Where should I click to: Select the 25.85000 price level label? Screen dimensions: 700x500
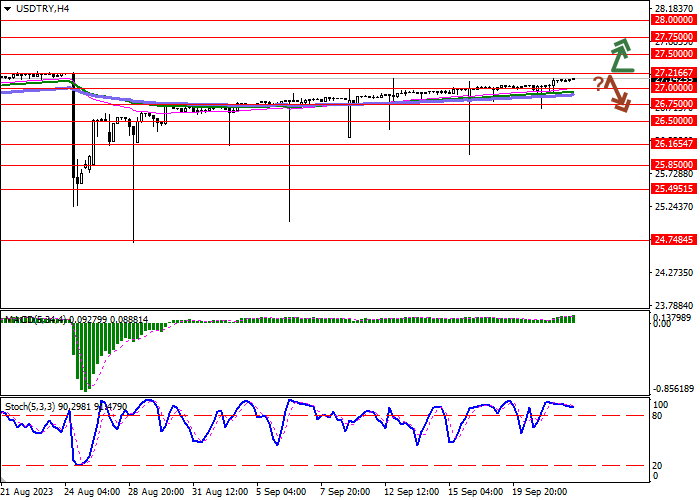pos(674,165)
